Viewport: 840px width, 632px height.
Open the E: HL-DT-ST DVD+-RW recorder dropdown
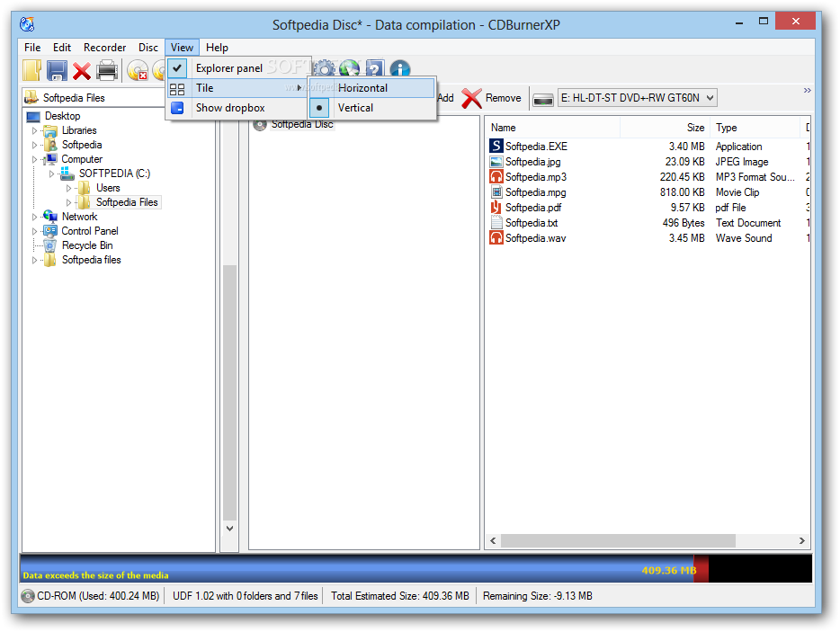pos(637,98)
